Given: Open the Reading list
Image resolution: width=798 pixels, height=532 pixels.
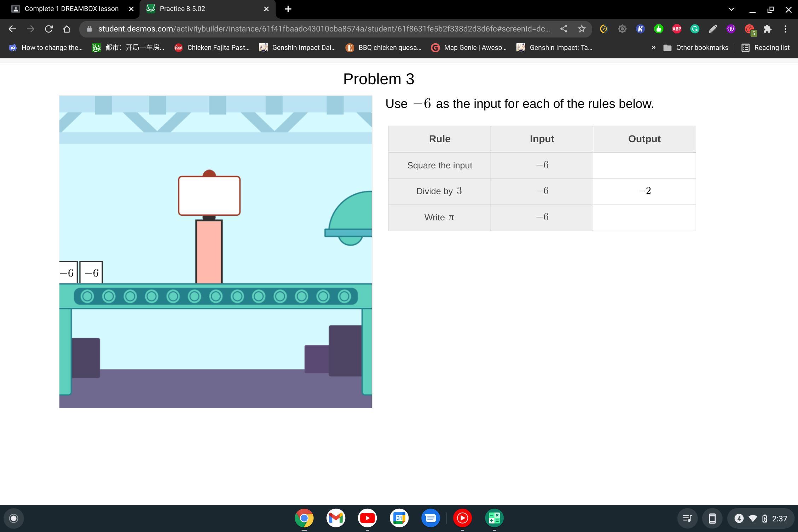Looking at the screenshot, I should pyautogui.click(x=765, y=47).
